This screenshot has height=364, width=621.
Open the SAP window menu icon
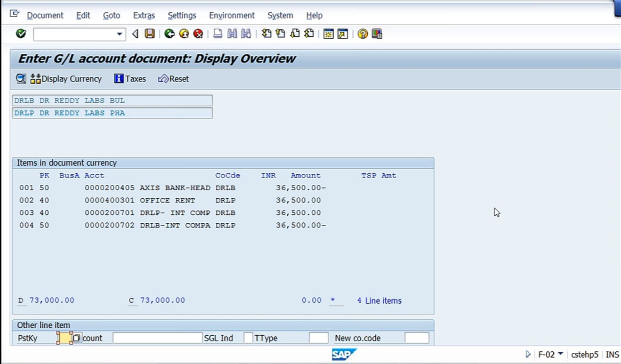[x=14, y=14]
